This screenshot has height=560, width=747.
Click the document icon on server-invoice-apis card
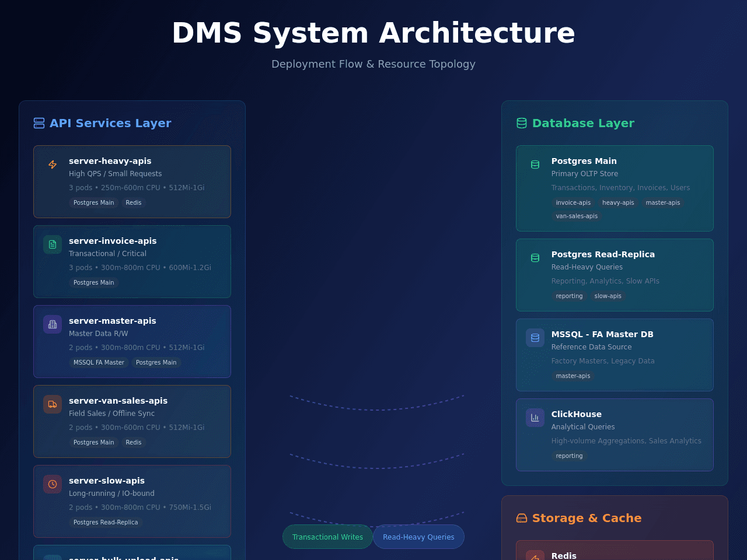[53, 244]
